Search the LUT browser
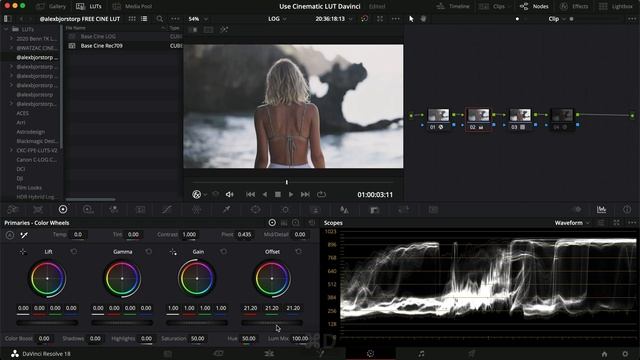Viewport: 640px width, 360px height. click(160, 19)
